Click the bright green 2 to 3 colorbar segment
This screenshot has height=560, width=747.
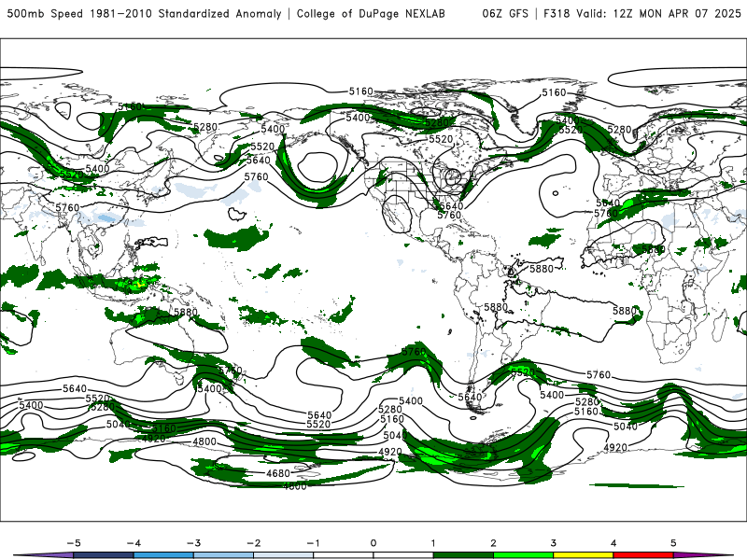tap(523, 555)
